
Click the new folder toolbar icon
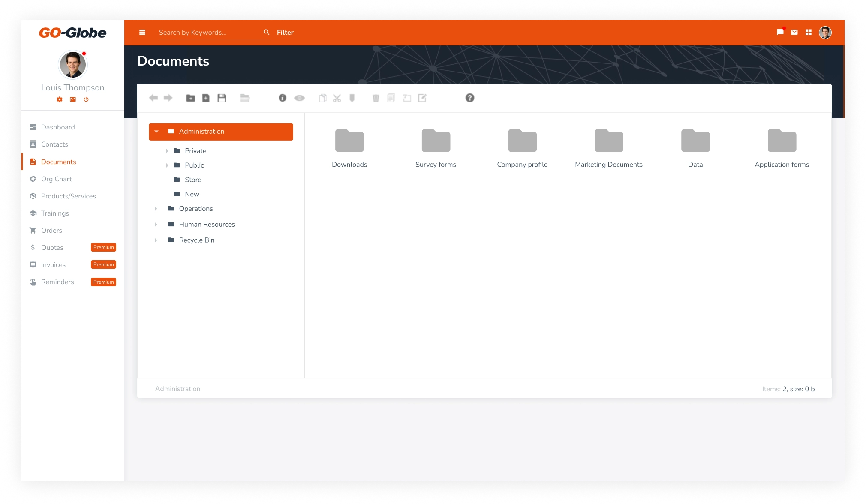pos(191,98)
